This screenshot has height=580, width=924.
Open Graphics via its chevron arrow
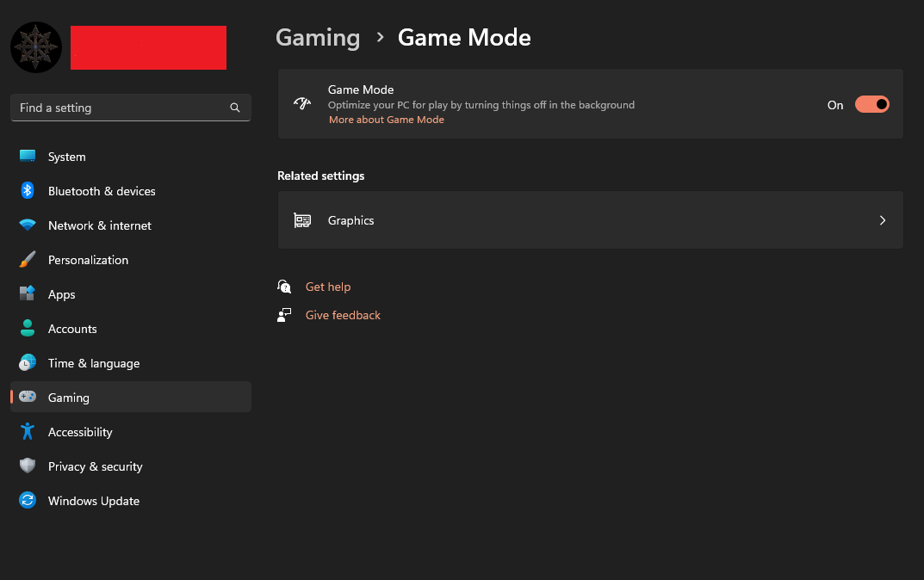click(882, 220)
